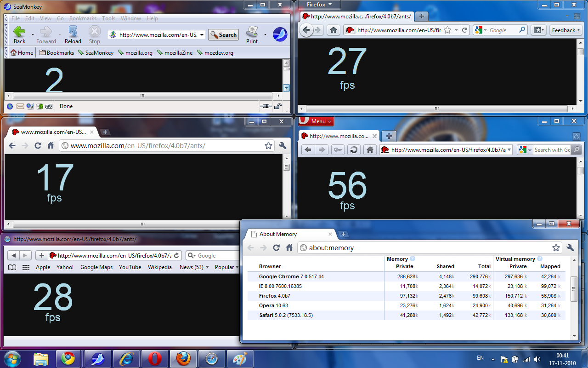Open the red Opera Menu button
588x368 pixels.
click(316, 121)
